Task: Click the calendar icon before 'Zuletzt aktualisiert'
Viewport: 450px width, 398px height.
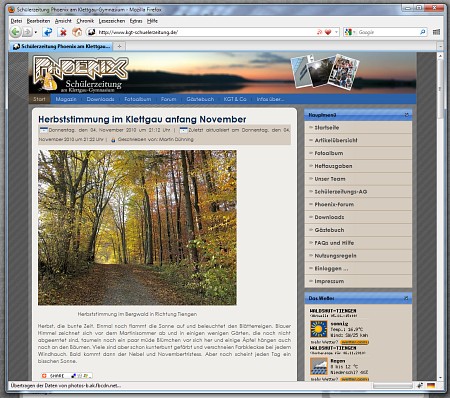Action: pyautogui.click(x=183, y=130)
